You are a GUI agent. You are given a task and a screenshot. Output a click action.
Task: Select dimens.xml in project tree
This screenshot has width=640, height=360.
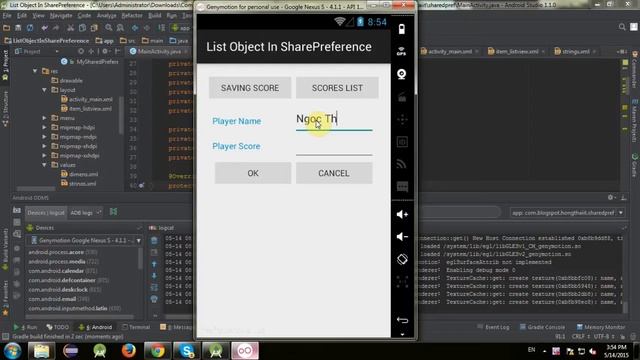pos(79,174)
